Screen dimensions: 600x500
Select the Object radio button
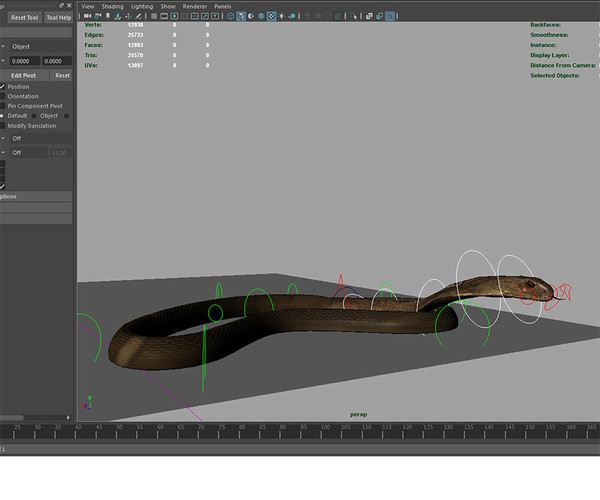(34, 116)
